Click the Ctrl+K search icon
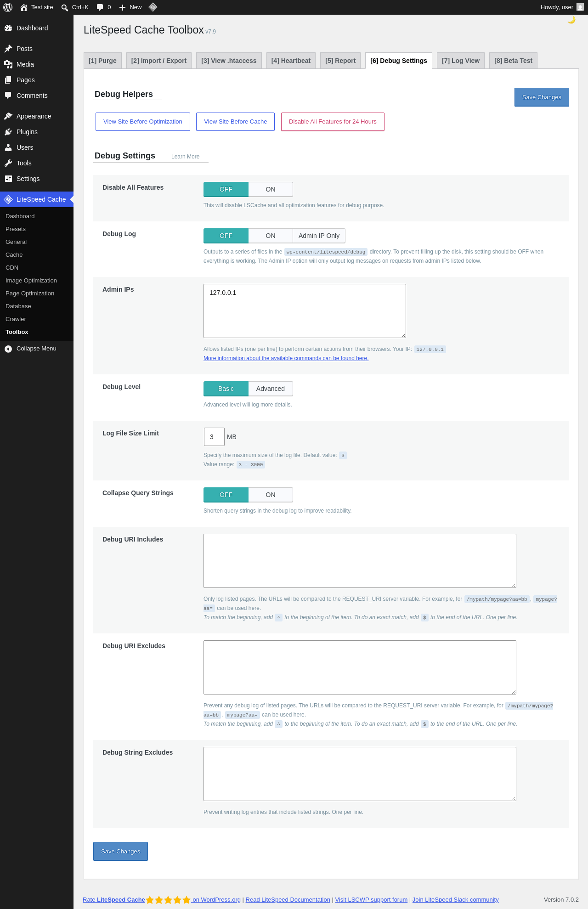Viewport: 588px width, 909px height. (x=65, y=7)
